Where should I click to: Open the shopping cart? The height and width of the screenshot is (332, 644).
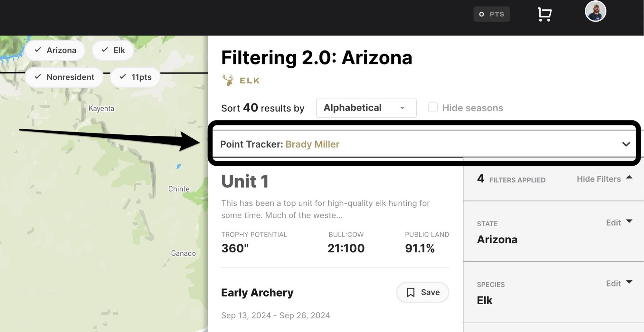[545, 14]
